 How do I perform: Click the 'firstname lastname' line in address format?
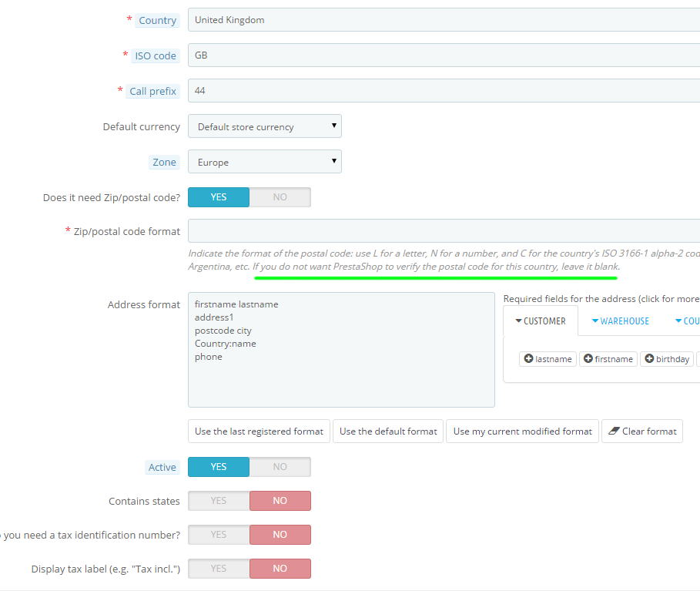pos(236,304)
